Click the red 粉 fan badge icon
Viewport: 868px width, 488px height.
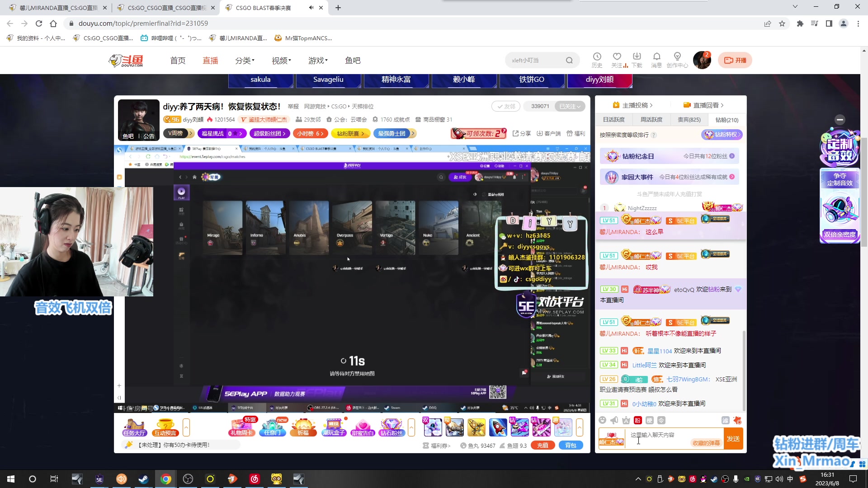(x=637, y=420)
